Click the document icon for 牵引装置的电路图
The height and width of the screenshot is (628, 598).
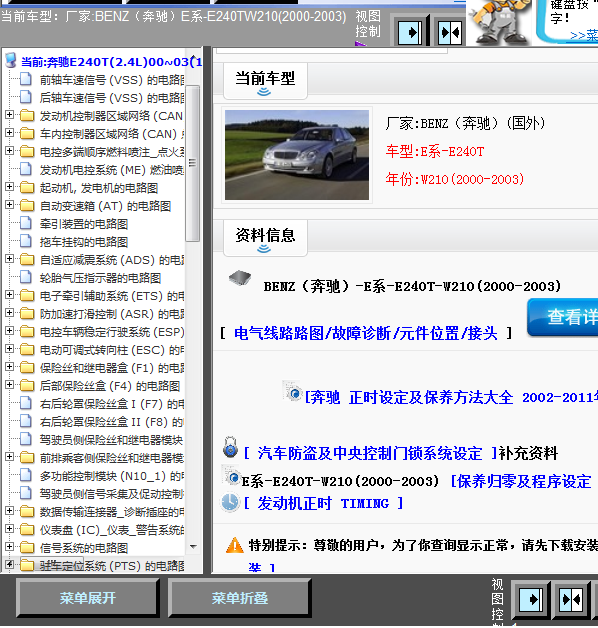(x=26, y=223)
